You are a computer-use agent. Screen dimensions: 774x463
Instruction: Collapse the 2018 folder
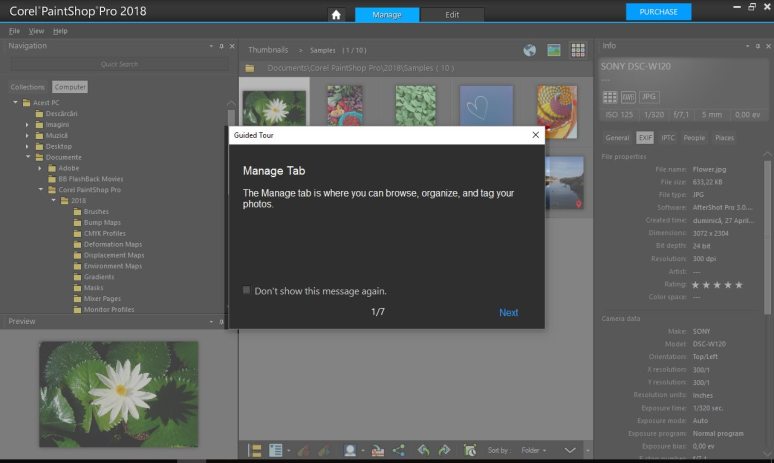[x=53, y=200]
